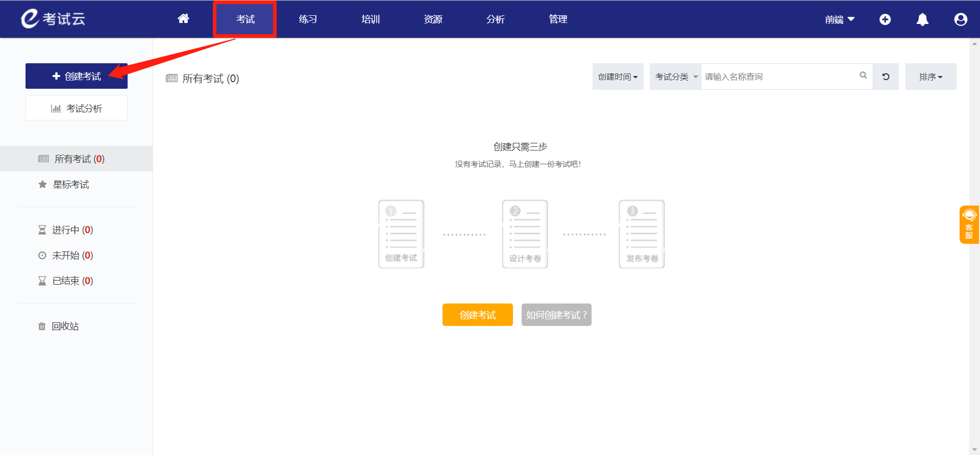Click 如何创建考试？ help button
This screenshot has width=980, height=455.
pyautogui.click(x=556, y=315)
